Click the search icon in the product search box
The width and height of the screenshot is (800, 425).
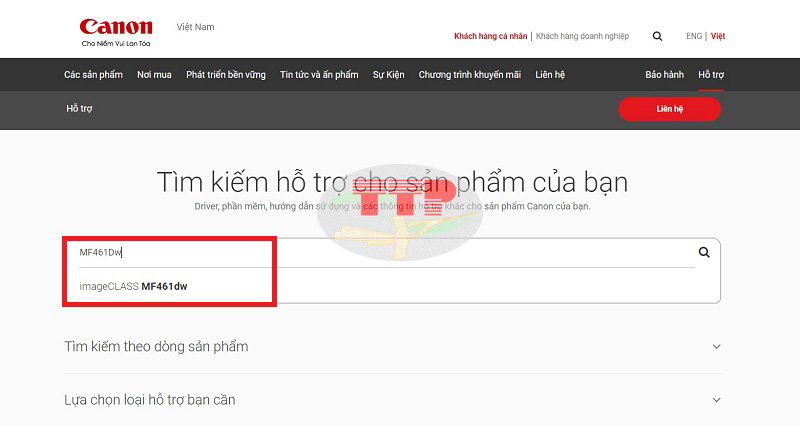coord(704,252)
